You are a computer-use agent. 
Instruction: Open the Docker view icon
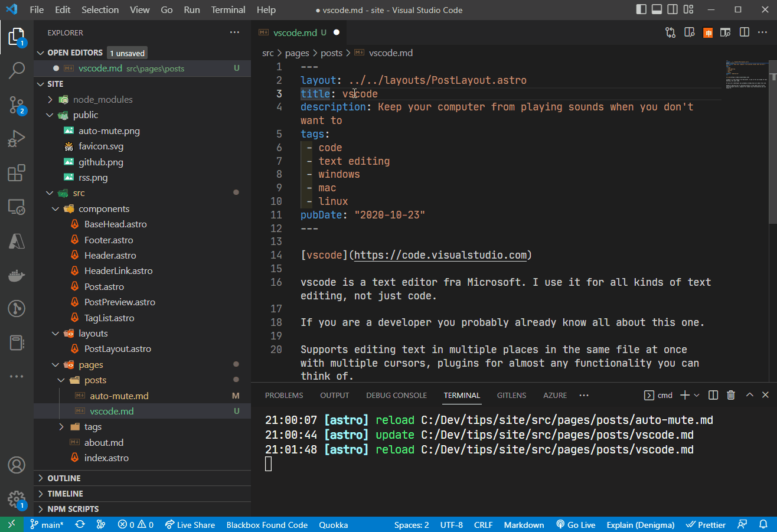[x=17, y=275]
